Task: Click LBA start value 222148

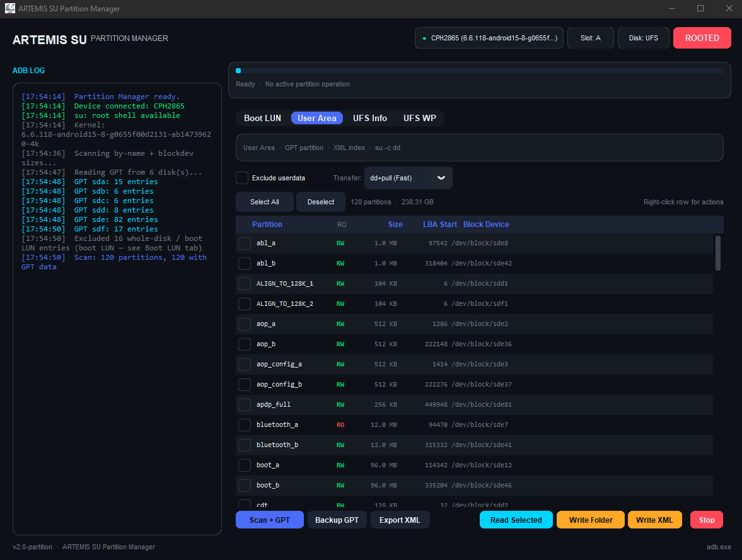Action: (x=436, y=344)
